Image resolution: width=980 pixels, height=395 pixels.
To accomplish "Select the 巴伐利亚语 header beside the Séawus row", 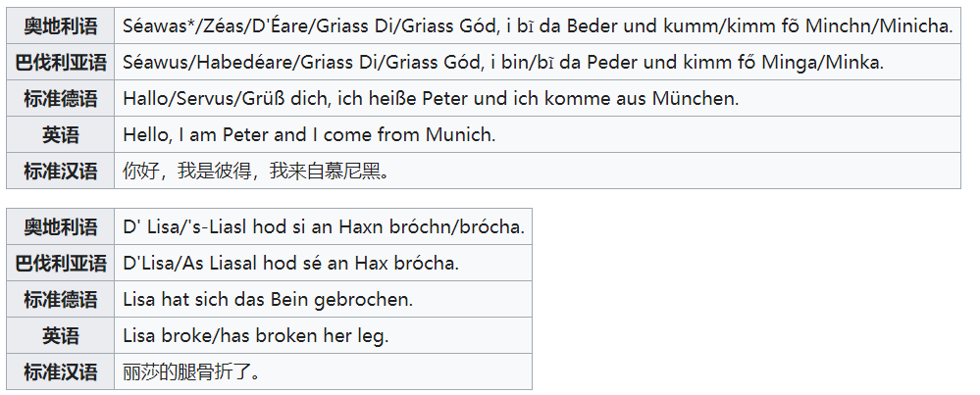I will point(61,62).
